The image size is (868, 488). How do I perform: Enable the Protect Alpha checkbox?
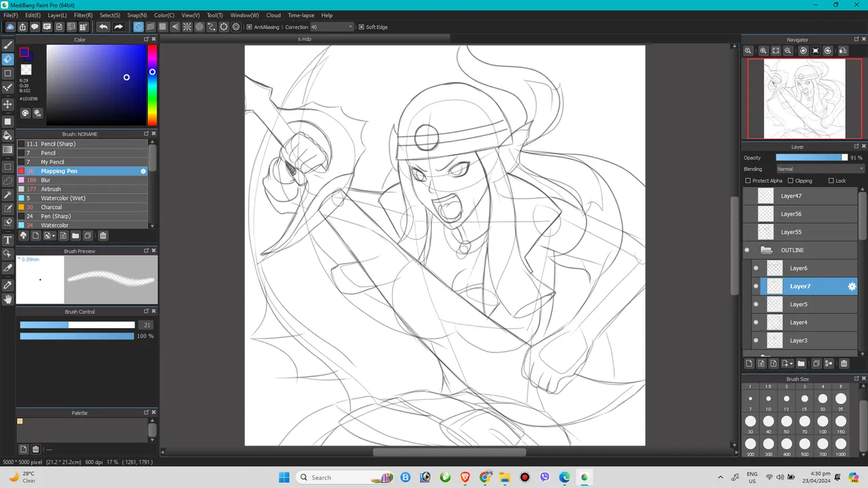point(748,181)
